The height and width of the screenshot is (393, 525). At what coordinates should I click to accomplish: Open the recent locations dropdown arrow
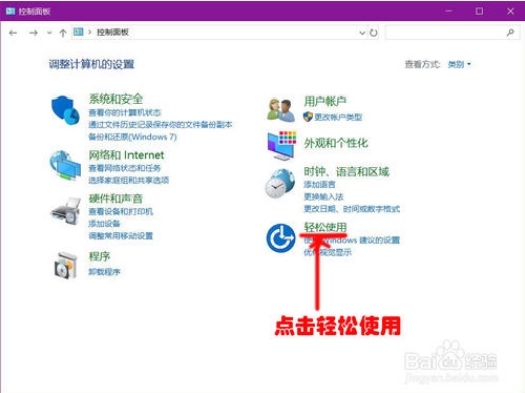click(50, 33)
